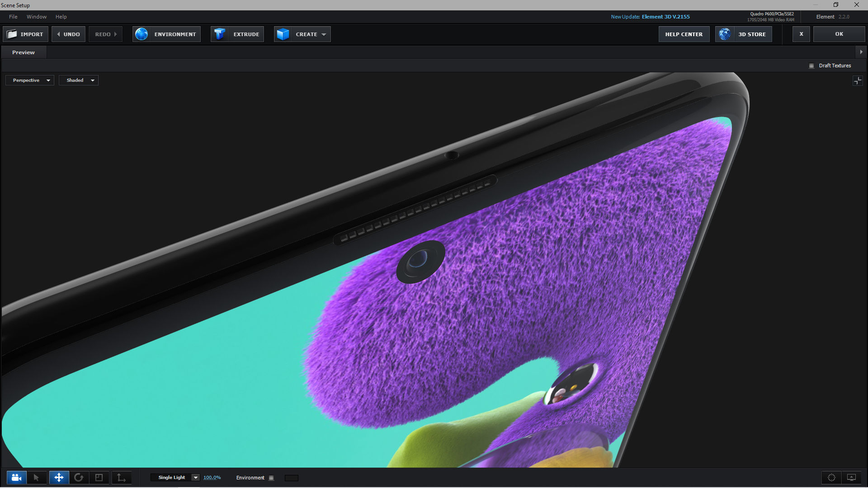Open the Element 3D V.2155 update link
868x488 pixels.
pos(665,17)
